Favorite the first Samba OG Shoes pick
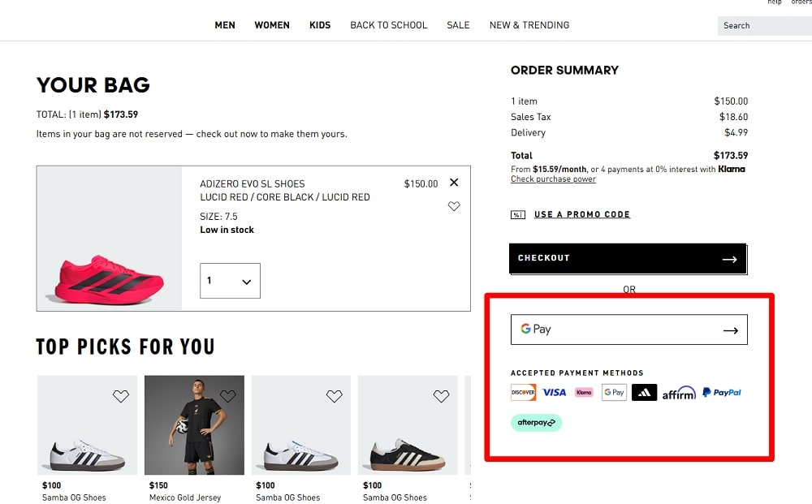This screenshot has width=812, height=504. coord(121,396)
